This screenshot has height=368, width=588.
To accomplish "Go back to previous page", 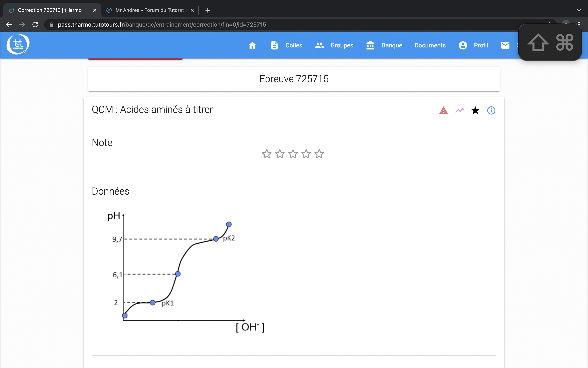I will click(x=9, y=25).
